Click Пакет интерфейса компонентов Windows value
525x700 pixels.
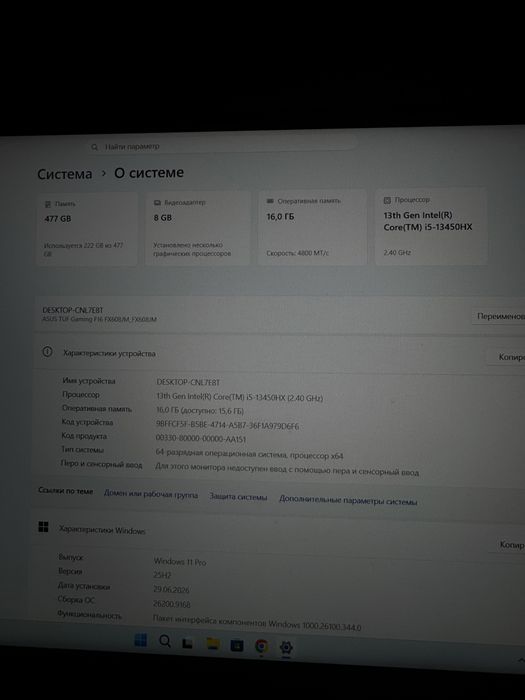click(x=257, y=623)
